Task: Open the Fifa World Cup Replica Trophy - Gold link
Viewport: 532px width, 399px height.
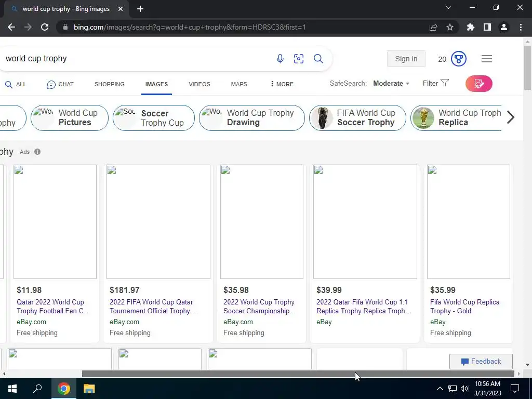Action: [465, 307]
